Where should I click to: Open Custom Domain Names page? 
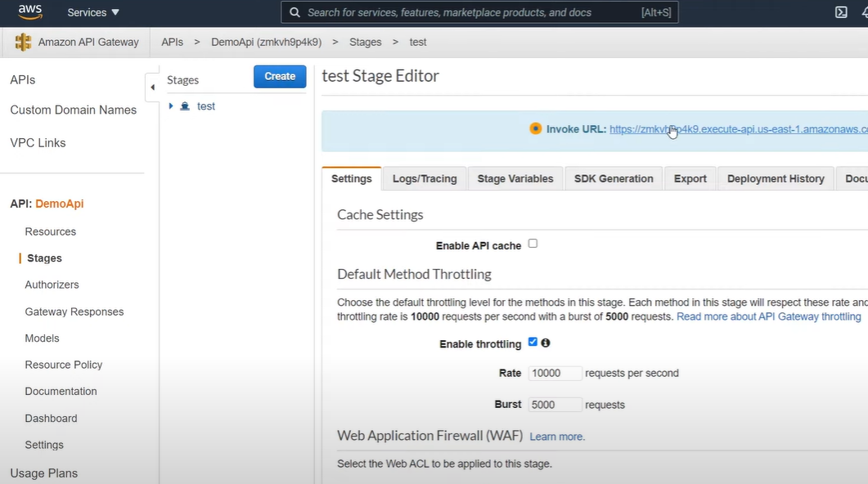[x=73, y=110]
